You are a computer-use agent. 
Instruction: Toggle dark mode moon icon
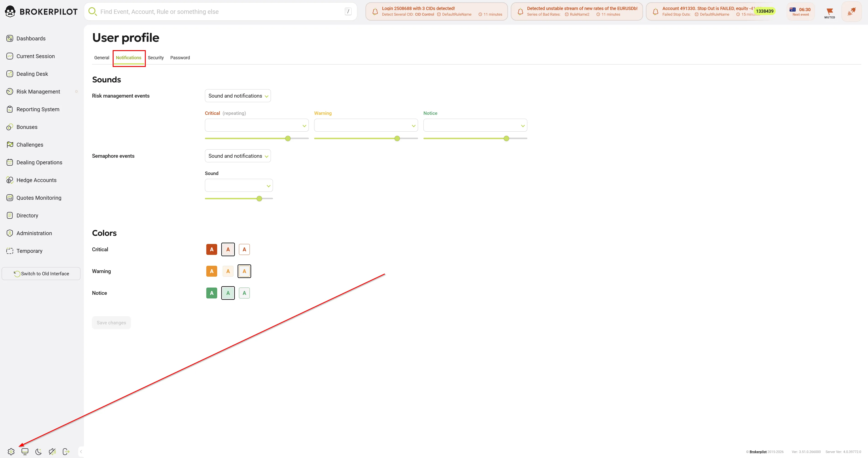pos(38,452)
